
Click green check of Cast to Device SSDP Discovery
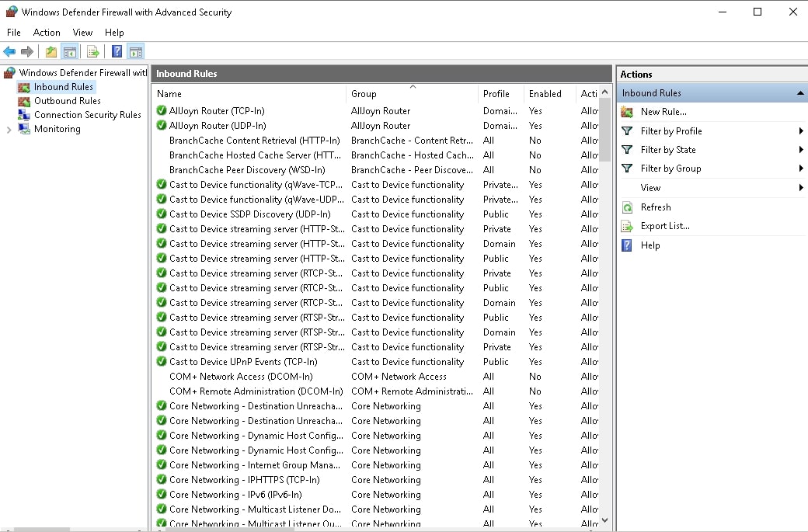pos(162,214)
